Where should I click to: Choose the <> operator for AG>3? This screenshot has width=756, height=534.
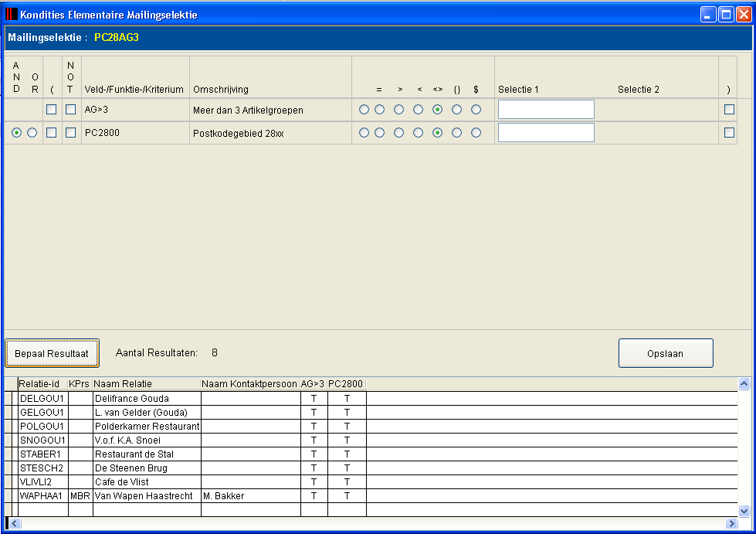[x=437, y=110]
